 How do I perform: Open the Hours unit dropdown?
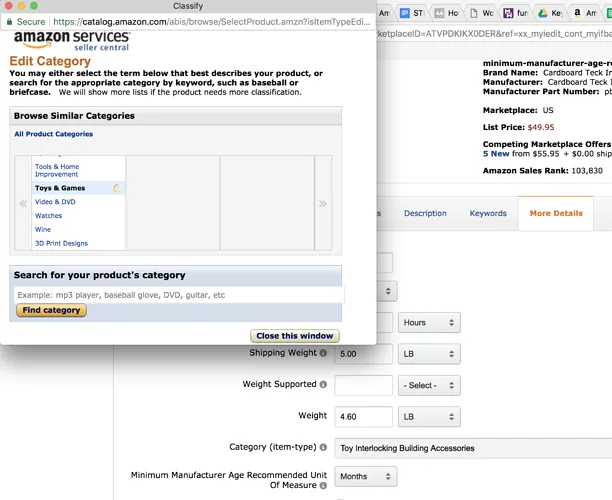[429, 322]
